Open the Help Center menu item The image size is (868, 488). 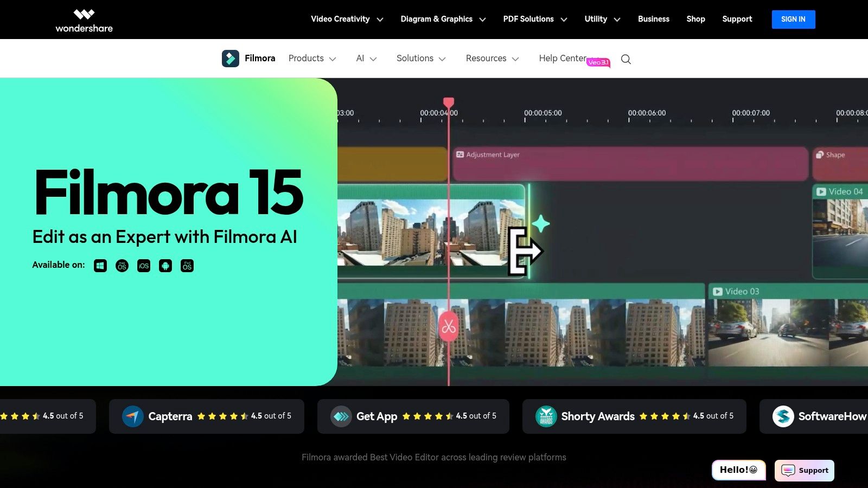[x=562, y=58]
